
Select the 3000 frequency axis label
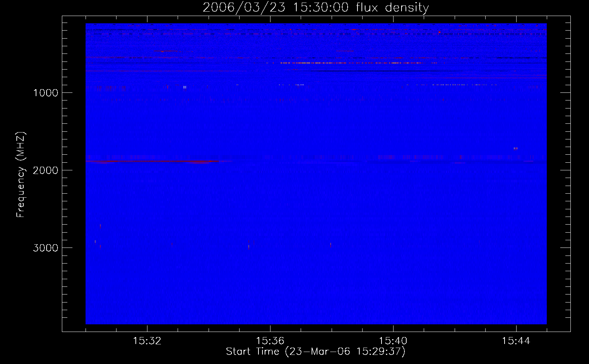pos(46,248)
